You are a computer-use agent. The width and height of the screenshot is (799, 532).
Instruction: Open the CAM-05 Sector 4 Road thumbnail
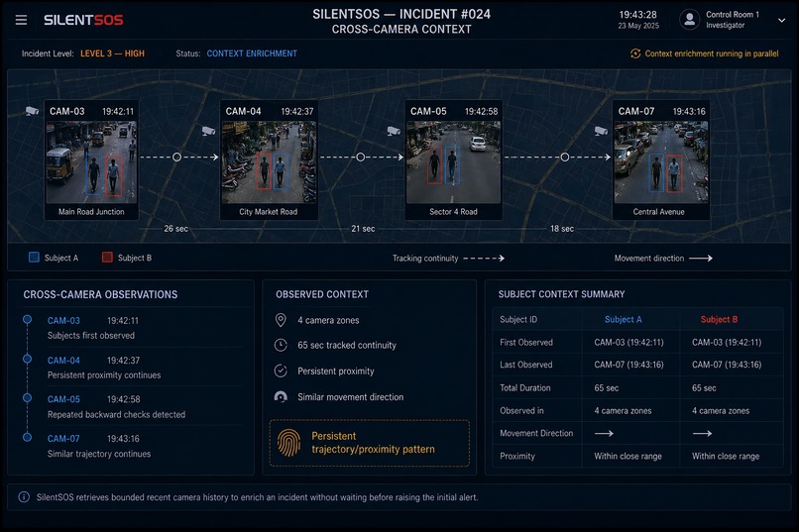(453, 160)
